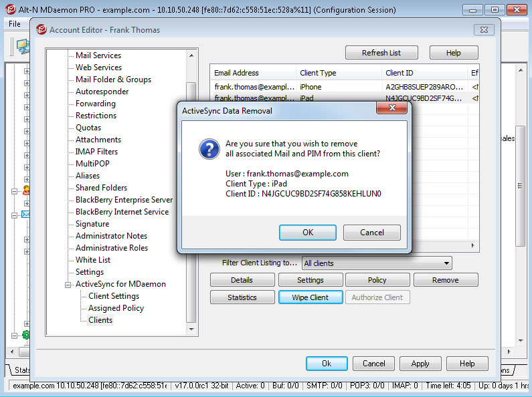Viewport: 532px width, 397px height.
Task: Select Administrator Notes tree item
Action: coord(112,236)
